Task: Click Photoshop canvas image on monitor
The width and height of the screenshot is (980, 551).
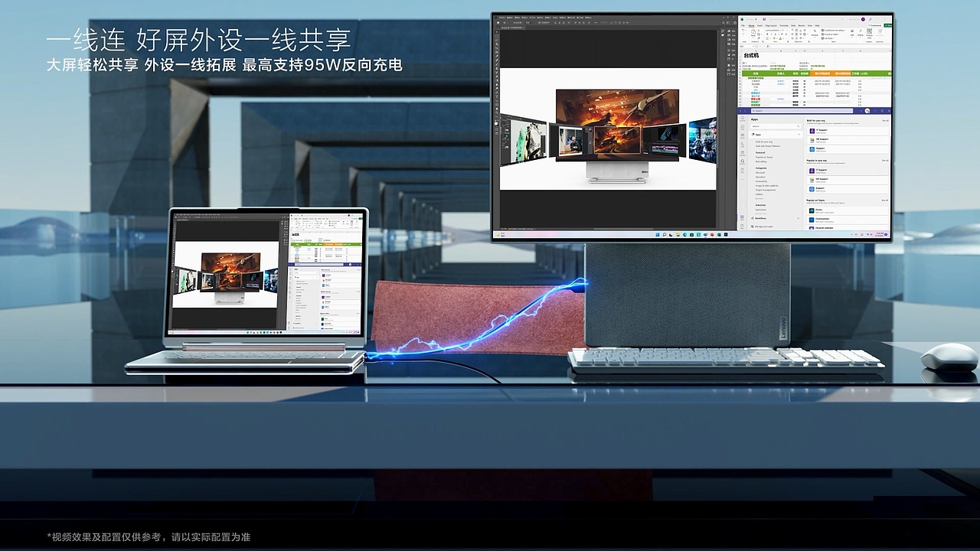Action: tap(608, 129)
